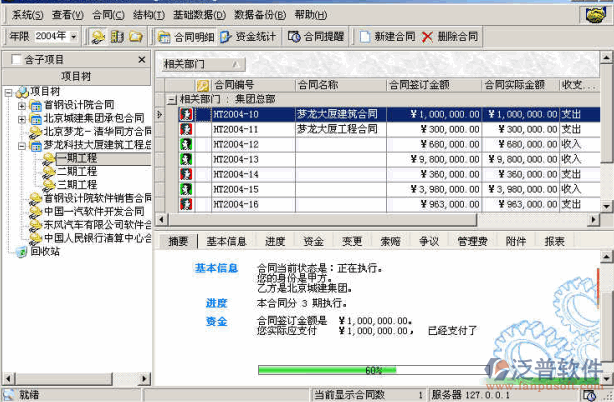Click 删除合同 to delete contract
Viewport: 614px width, 402px height.
coord(450,36)
